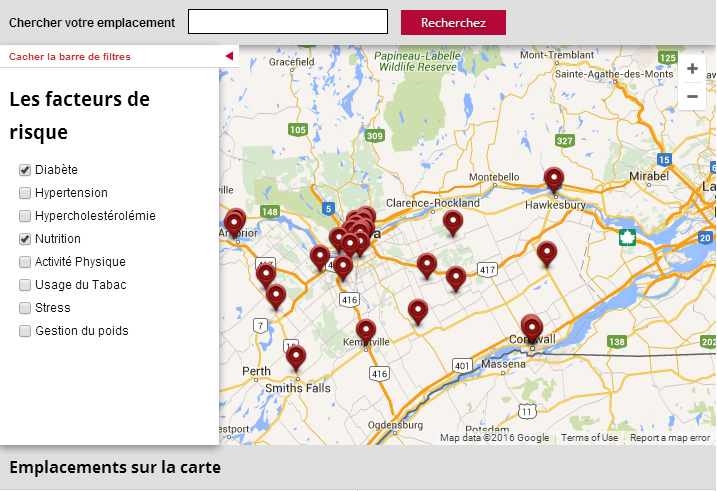Click the map pin at Cornwall
The height and width of the screenshot is (491, 717).
pyautogui.click(x=532, y=326)
